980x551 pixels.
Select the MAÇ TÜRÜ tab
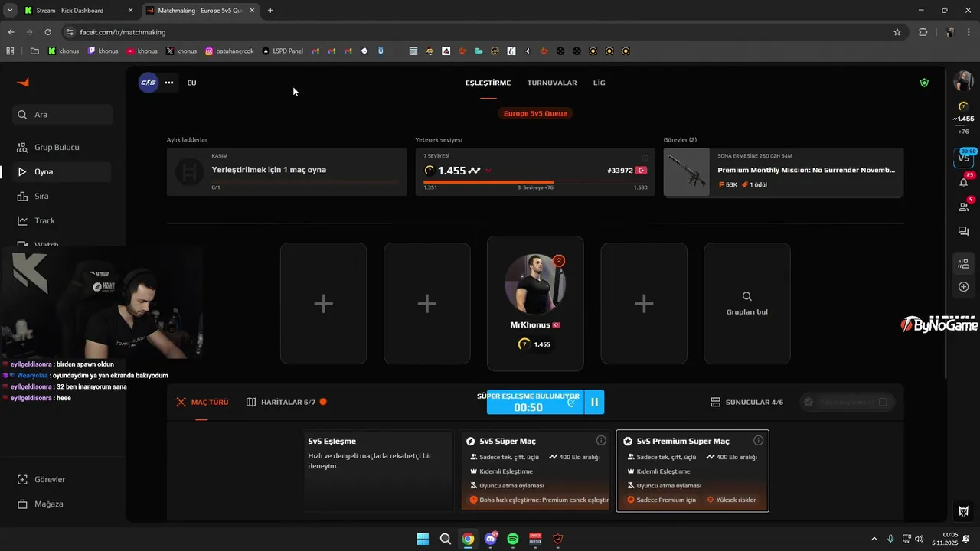click(x=202, y=402)
